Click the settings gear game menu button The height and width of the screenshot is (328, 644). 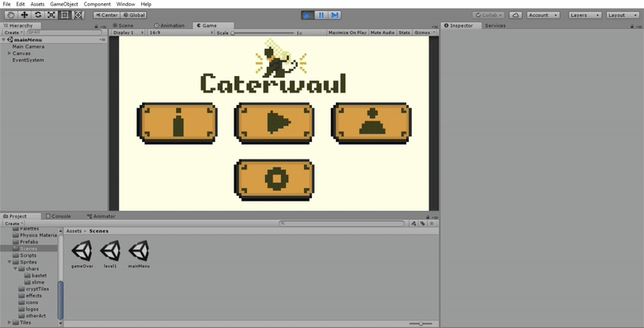click(274, 180)
